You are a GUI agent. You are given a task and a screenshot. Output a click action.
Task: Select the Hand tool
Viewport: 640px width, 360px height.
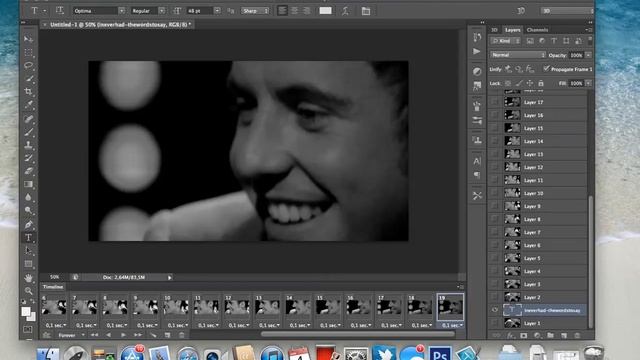pyautogui.click(x=28, y=278)
